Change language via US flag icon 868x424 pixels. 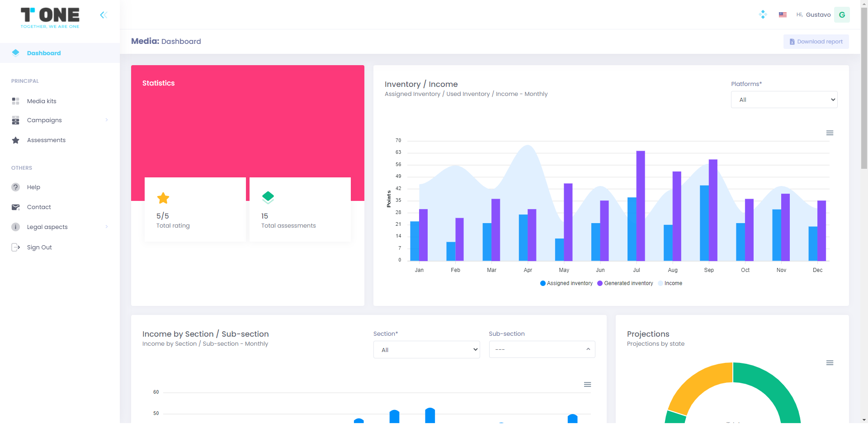click(783, 15)
